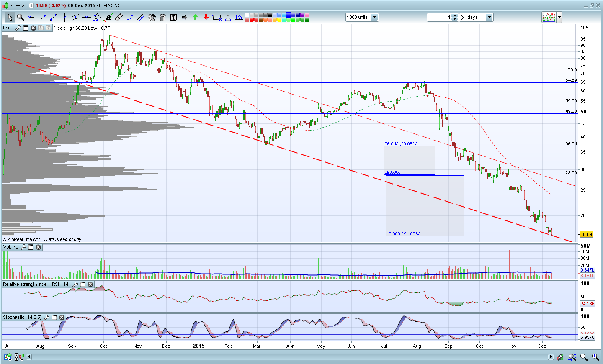The height and width of the screenshot is (364, 603).
Task: Maximize the Volume panel
Action: click(x=31, y=247)
